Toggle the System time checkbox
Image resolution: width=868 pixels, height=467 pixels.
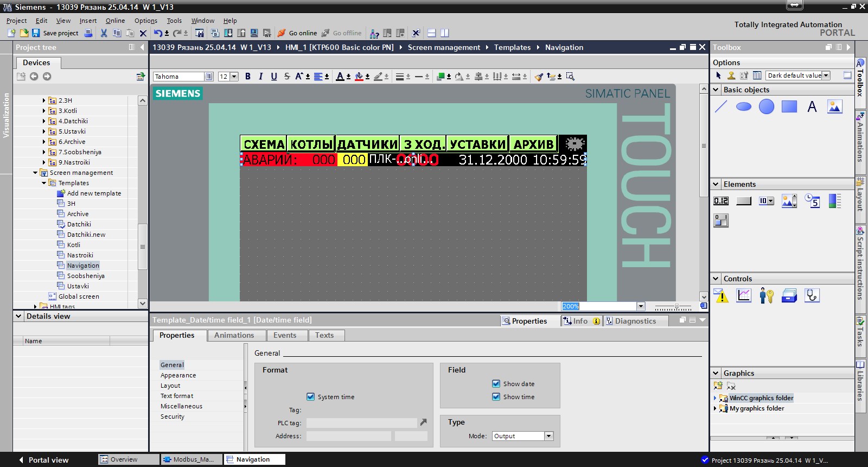310,397
